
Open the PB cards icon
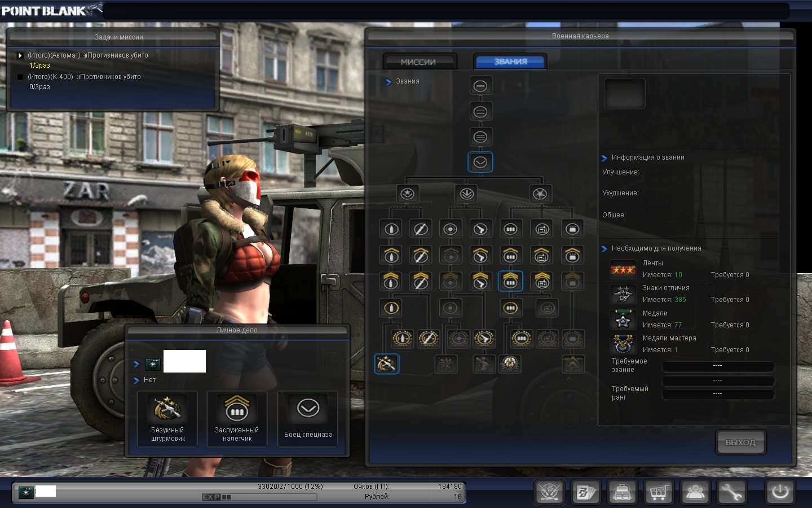click(x=585, y=492)
